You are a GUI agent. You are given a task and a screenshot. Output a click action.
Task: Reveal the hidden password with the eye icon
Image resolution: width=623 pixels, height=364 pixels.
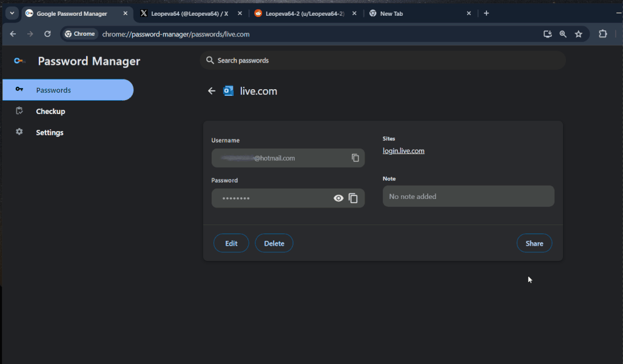tap(338, 198)
